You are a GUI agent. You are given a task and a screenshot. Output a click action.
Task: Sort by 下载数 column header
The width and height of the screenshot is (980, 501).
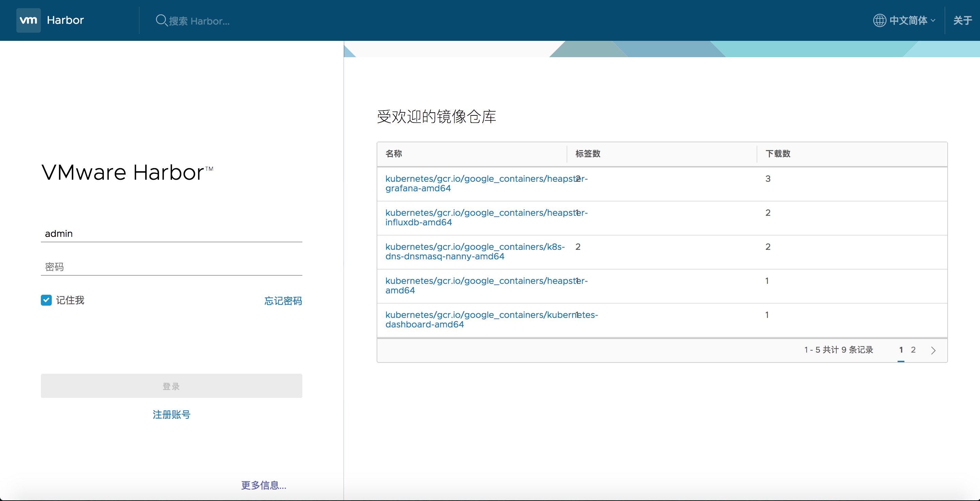click(x=778, y=153)
